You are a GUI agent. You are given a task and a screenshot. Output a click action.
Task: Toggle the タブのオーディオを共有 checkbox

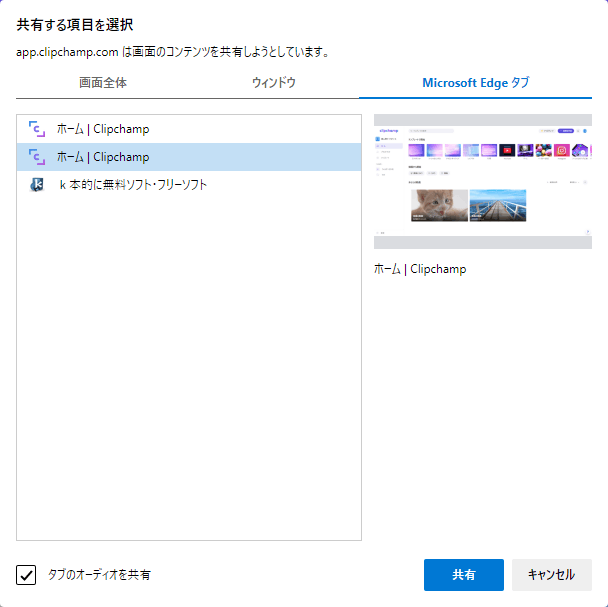(x=26, y=574)
